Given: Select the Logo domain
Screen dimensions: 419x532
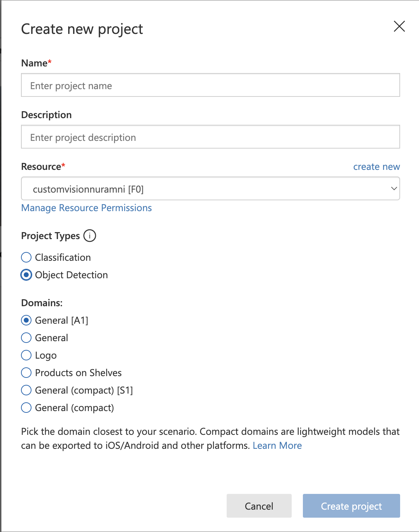Looking at the screenshot, I should point(26,355).
